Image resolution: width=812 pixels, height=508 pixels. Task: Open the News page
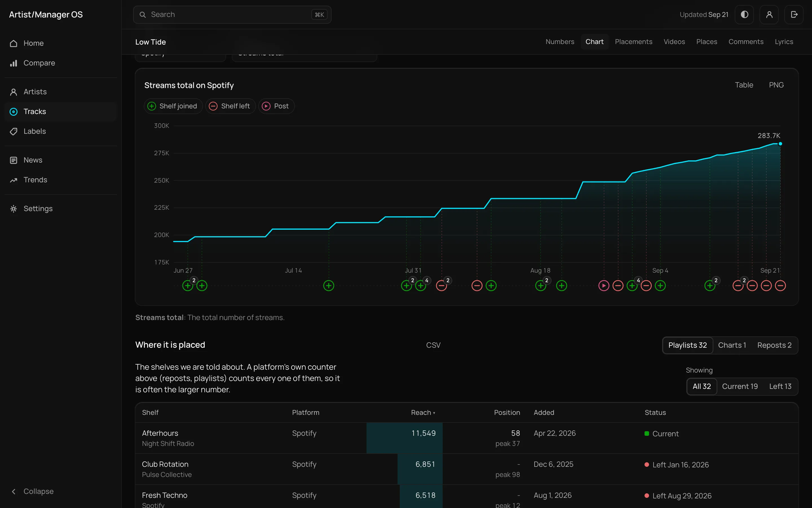click(61, 160)
